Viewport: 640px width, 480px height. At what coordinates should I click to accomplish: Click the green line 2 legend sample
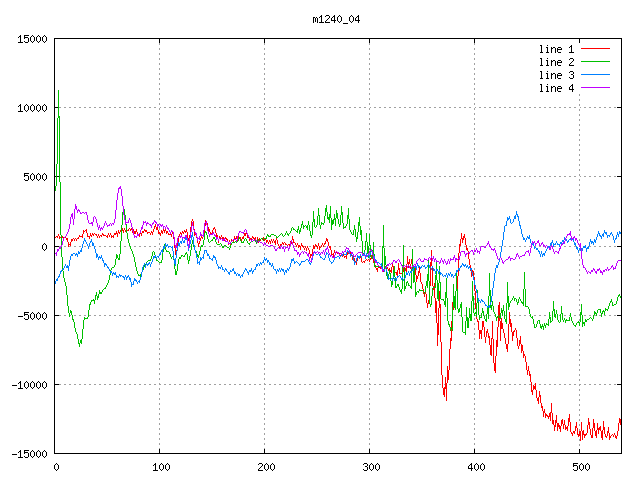click(595, 62)
